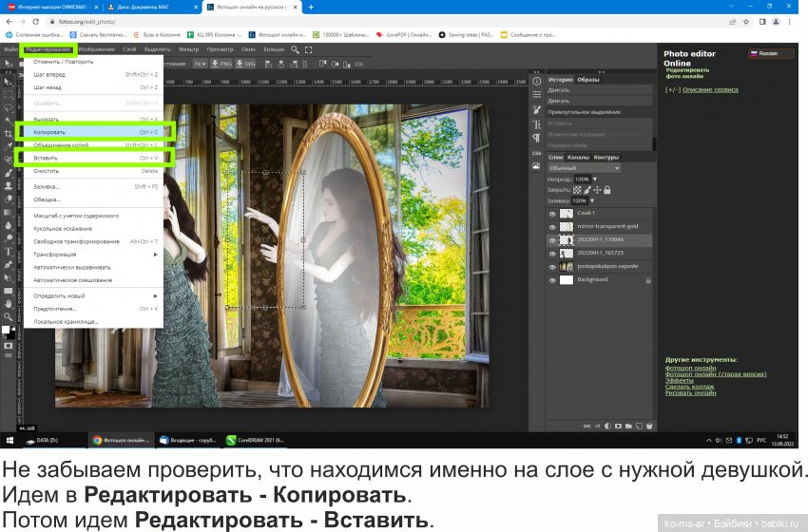Image resolution: width=808 pixels, height=532 pixels.
Task: Delete layer with trash icon
Action: 649,426
